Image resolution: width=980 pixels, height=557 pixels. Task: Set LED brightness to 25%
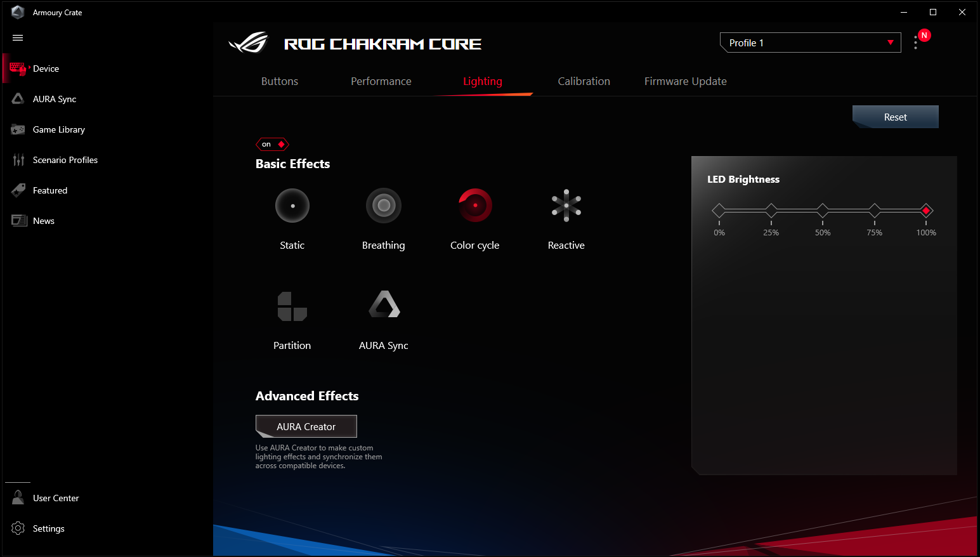(771, 211)
